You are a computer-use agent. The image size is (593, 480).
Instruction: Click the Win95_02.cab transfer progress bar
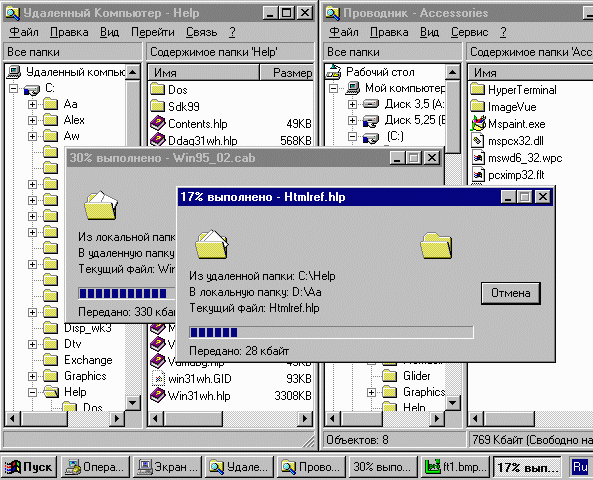tap(127, 293)
